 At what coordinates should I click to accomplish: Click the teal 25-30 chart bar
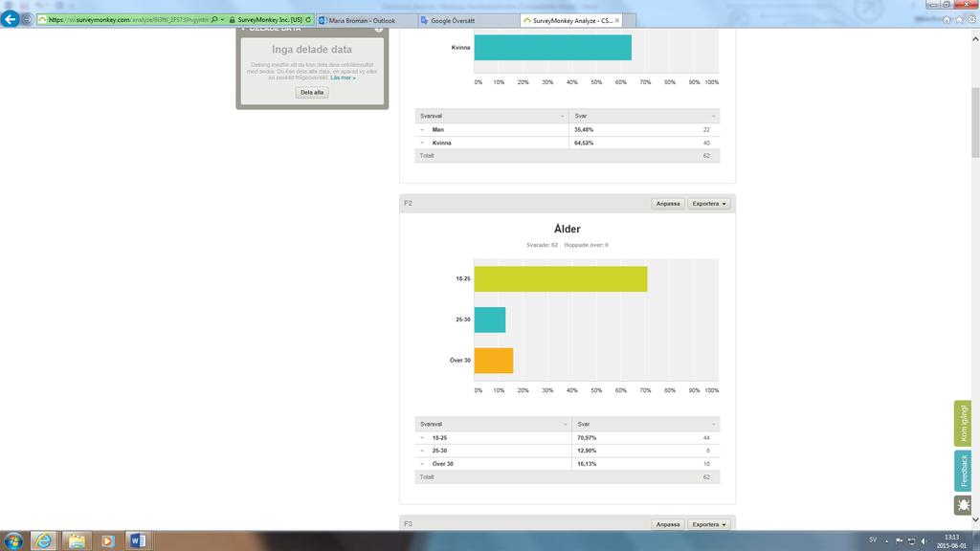pyautogui.click(x=490, y=320)
